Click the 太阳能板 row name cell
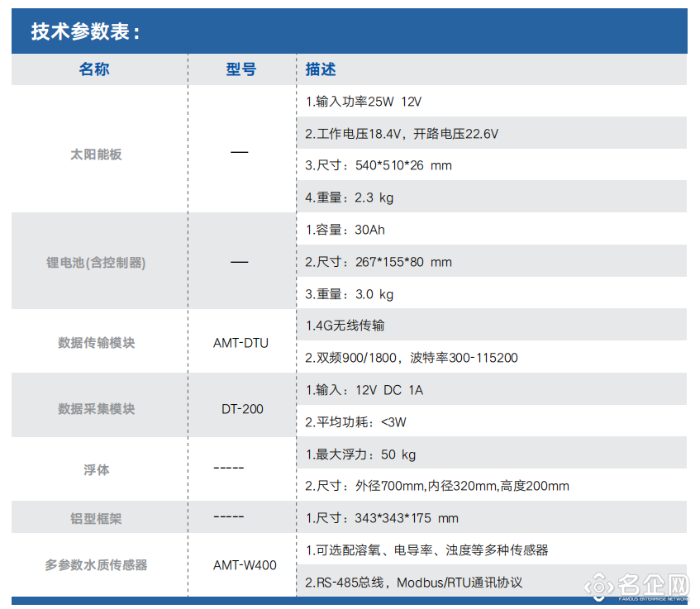Screen dimensions: 700x609 (96, 155)
